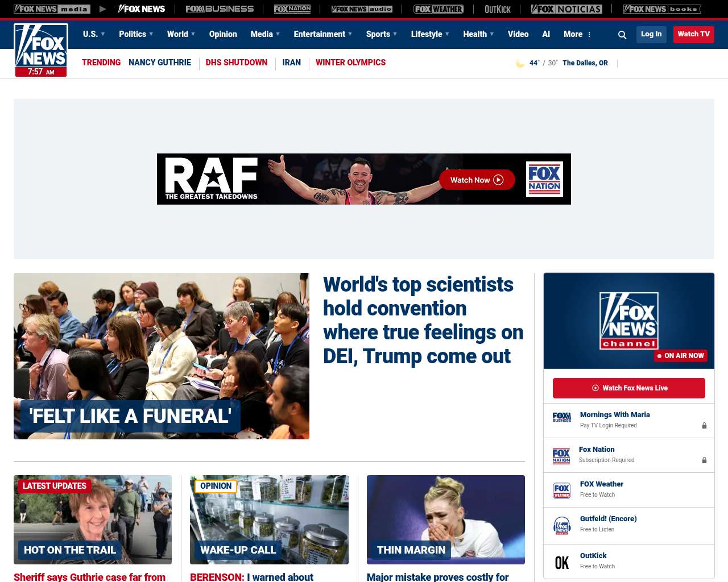Viewport: 728px width, 582px height.
Task: Open the Winter Olympics trending link
Action: 350,63
